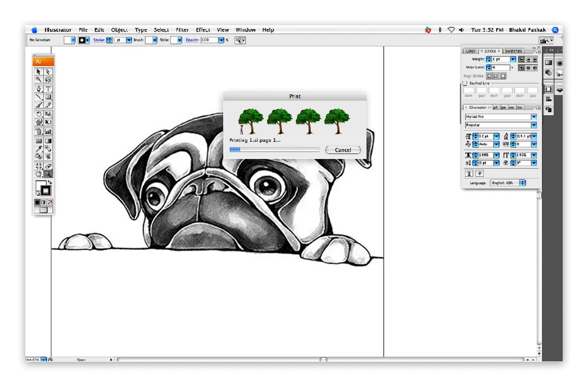
Task: Switch to the Swatches tab
Action: coord(513,51)
